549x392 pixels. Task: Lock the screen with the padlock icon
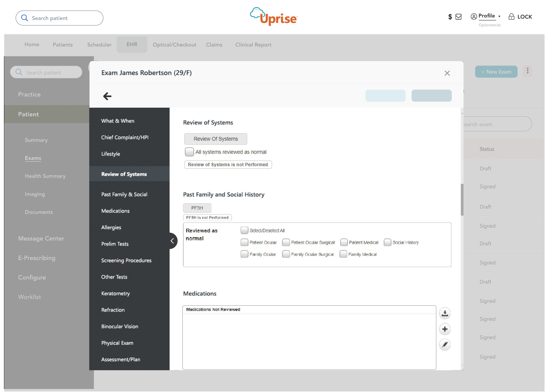[512, 16]
